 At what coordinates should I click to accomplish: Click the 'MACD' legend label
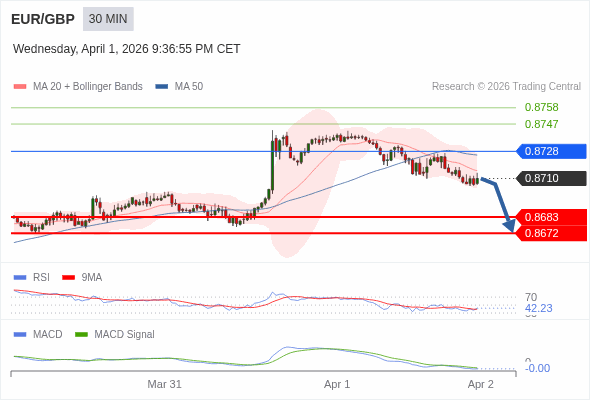click(x=48, y=335)
